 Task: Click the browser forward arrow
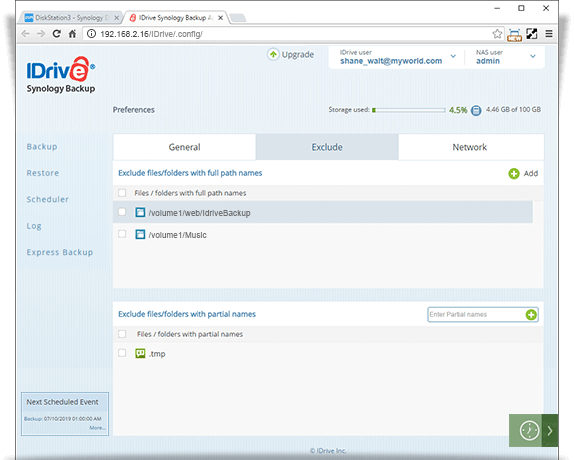coord(41,34)
